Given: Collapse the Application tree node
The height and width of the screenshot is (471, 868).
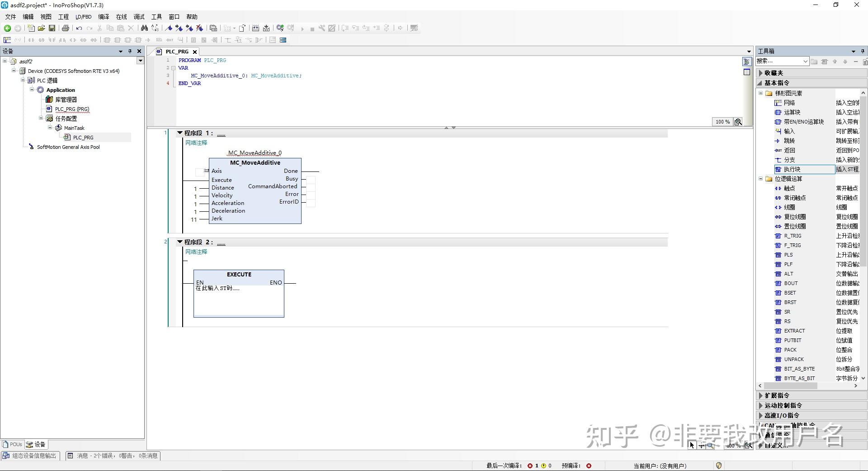Looking at the screenshot, I should [x=32, y=90].
